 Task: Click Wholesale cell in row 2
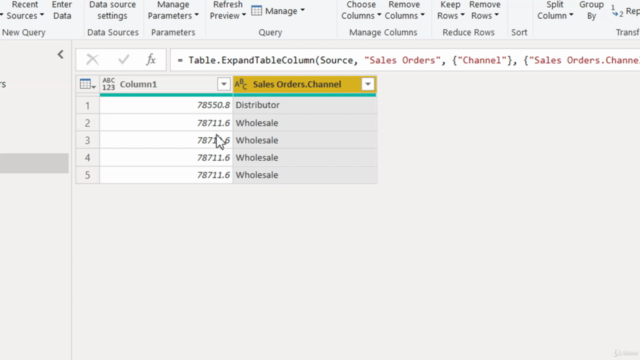pos(304,123)
